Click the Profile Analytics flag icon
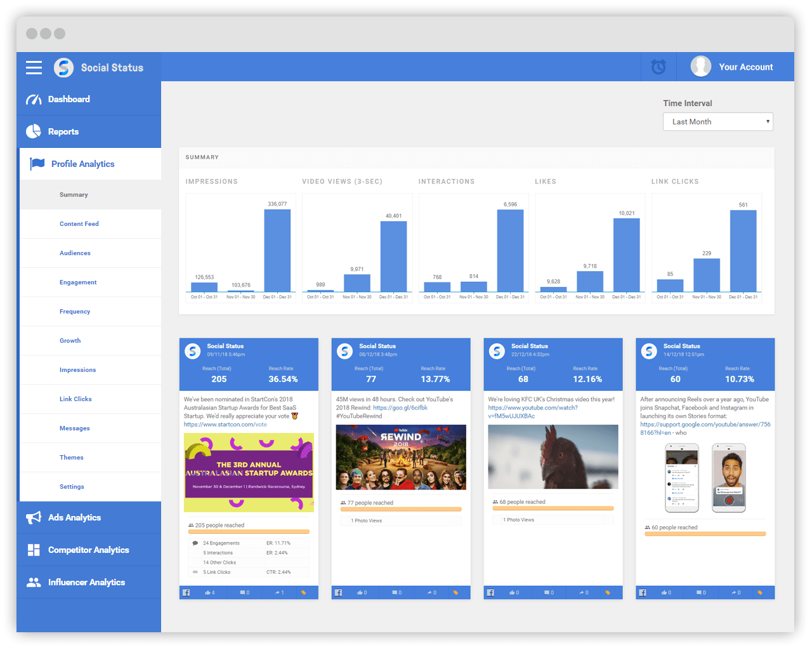The image size is (812, 650). (37, 164)
